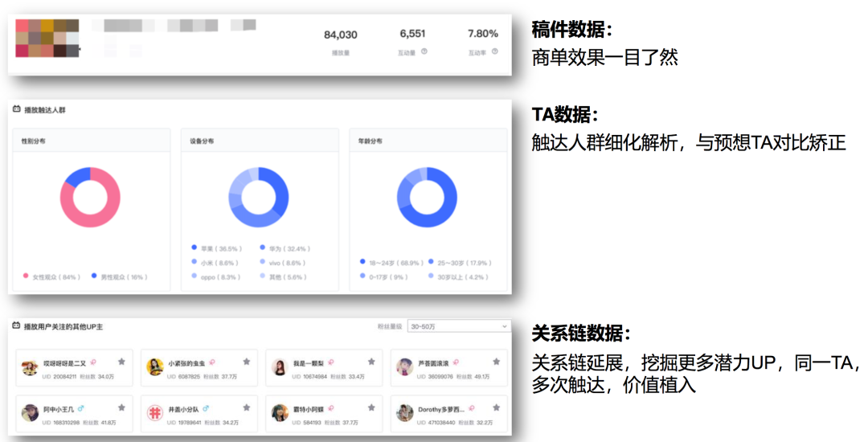Toggle 女性观众 (84%) legend item
This screenshot has height=442, width=868.
(x=51, y=276)
